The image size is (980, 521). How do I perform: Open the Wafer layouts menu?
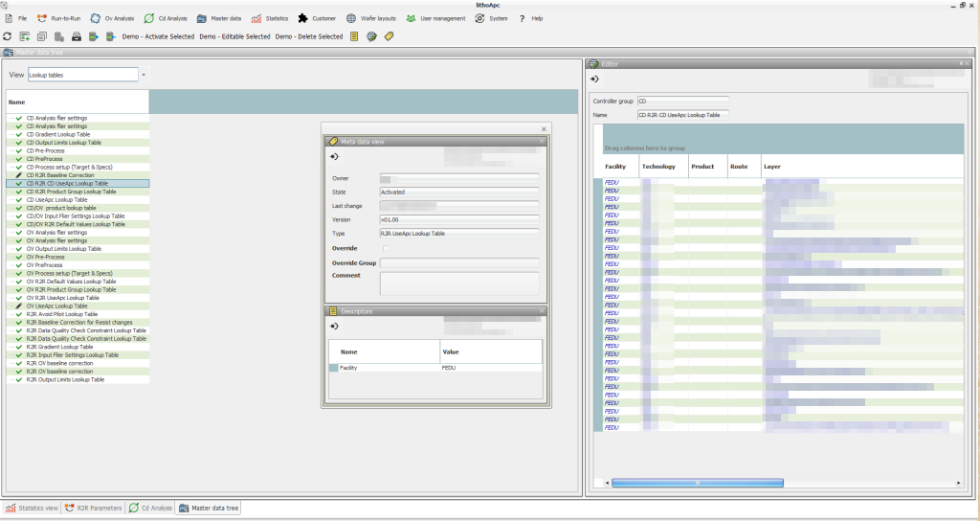[371, 19]
